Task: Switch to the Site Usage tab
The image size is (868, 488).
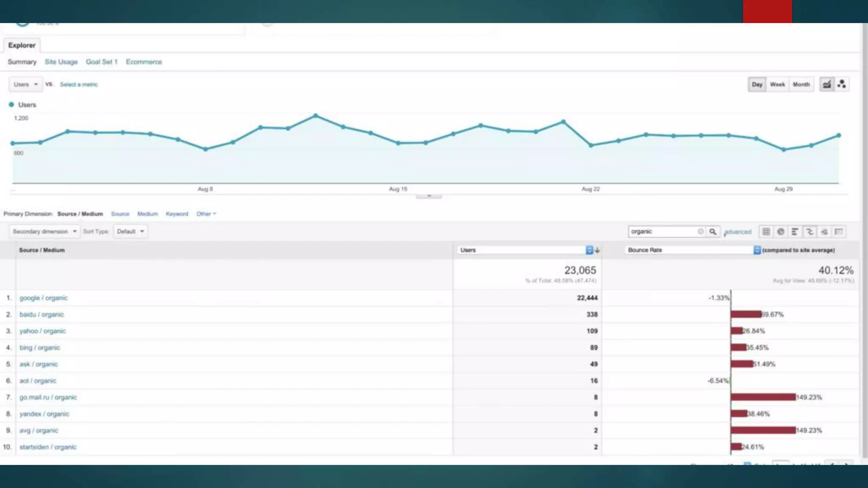Action: pos(61,62)
